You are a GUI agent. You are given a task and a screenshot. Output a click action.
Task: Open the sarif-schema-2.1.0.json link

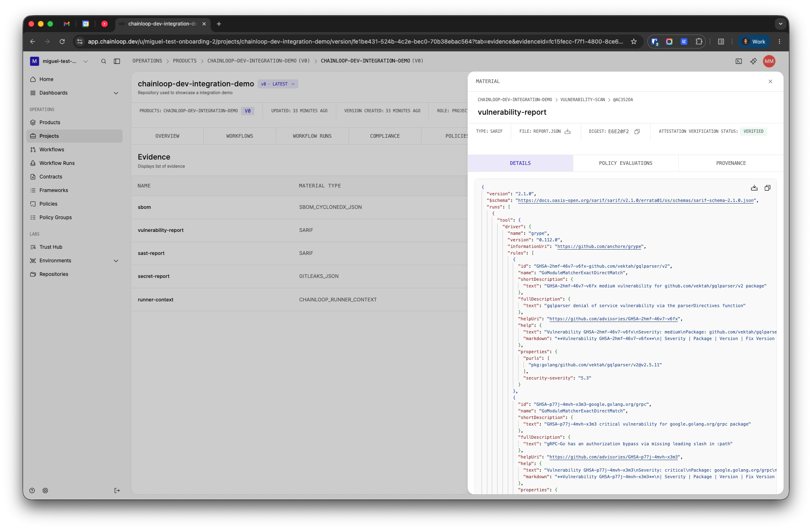[636, 201]
